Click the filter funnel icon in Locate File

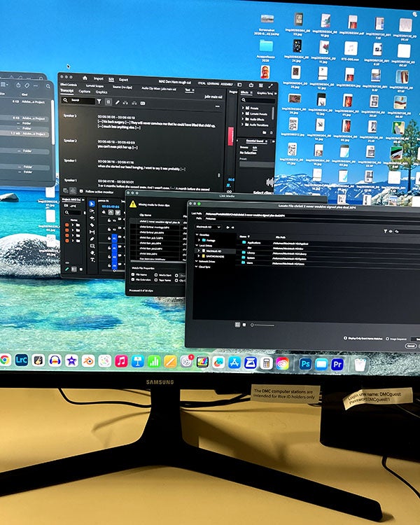pyautogui.click(x=386, y=231)
